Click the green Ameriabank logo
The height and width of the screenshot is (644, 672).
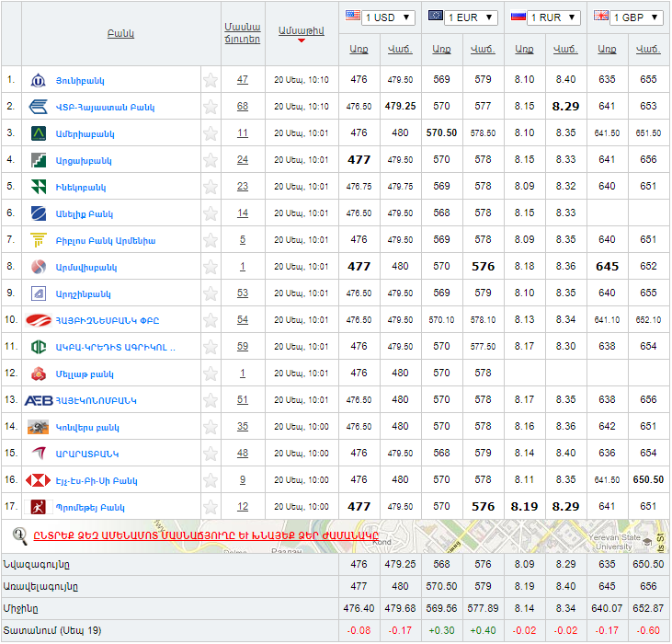pyautogui.click(x=39, y=133)
